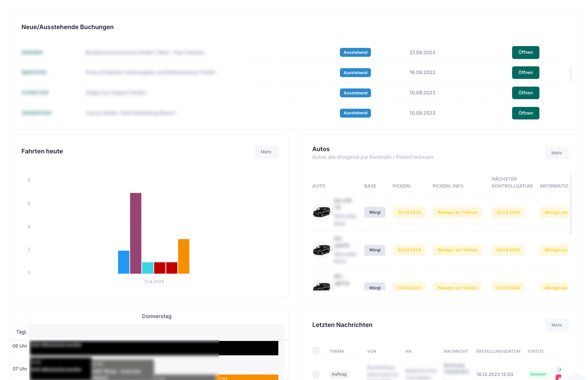Click the Donnerstag calendar day header
The image size is (588, 380).
tap(156, 316)
